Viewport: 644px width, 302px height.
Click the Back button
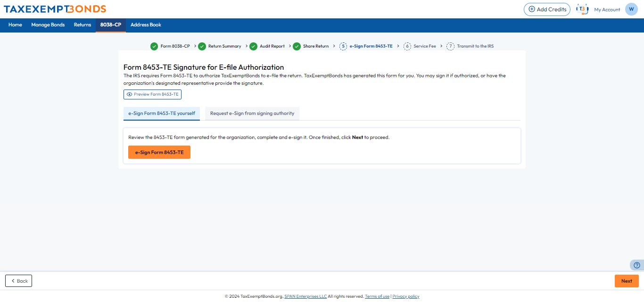tap(19, 281)
